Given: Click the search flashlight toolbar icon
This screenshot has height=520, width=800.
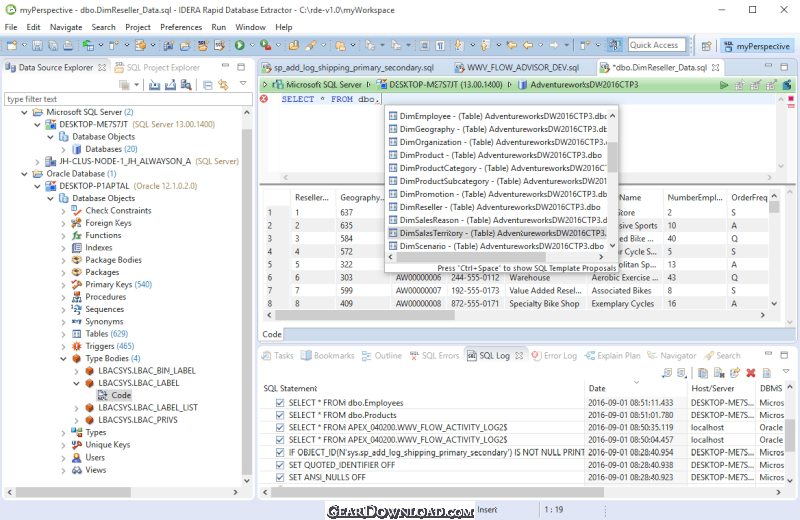Looking at the screenshot, I should [310, 45].
